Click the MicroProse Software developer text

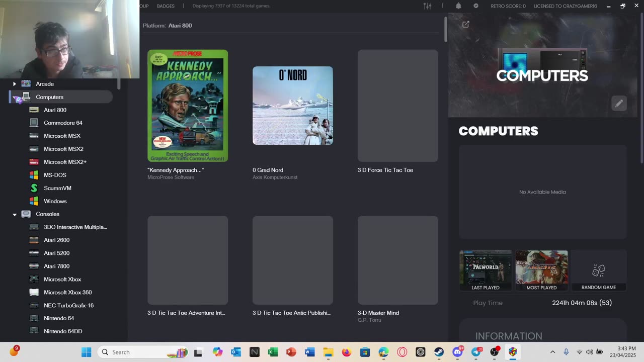[171, 177]
